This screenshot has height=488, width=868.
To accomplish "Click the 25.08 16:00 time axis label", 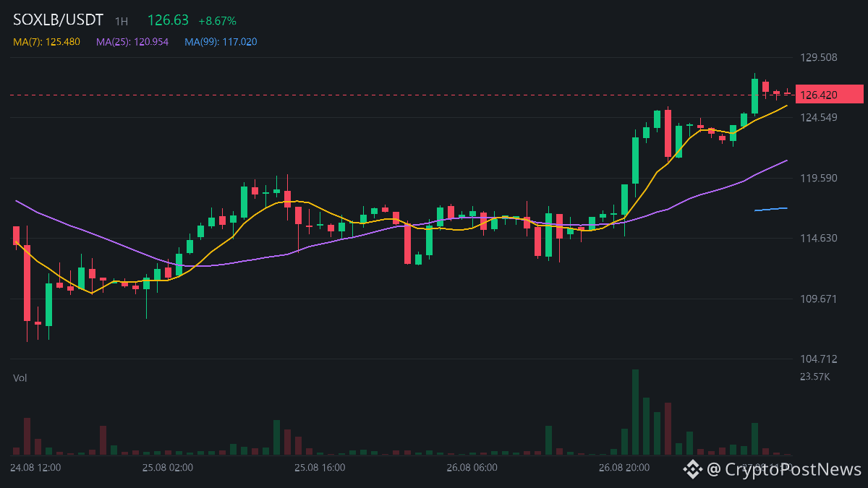I will pos(320,468).
